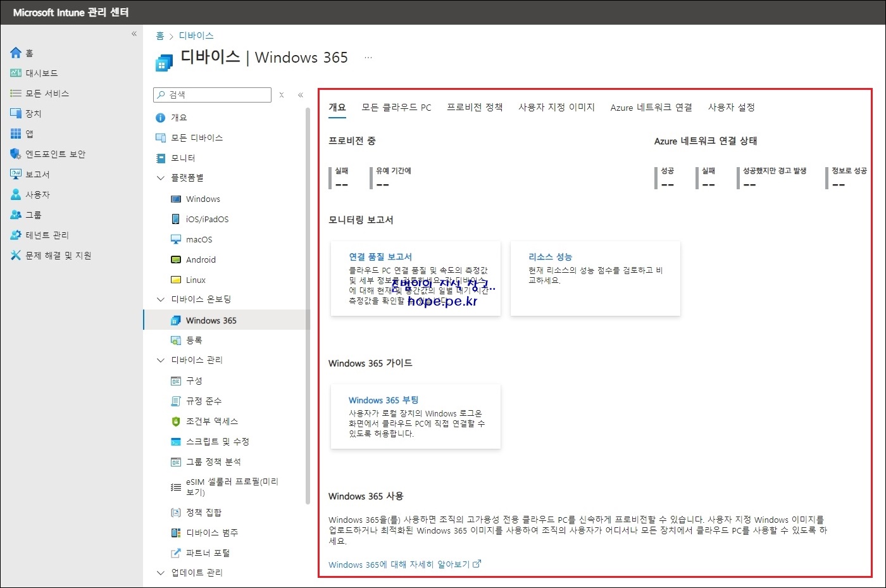
Task: Switch to User settings (사용자 설정) tab
Action: click(732, 108)
